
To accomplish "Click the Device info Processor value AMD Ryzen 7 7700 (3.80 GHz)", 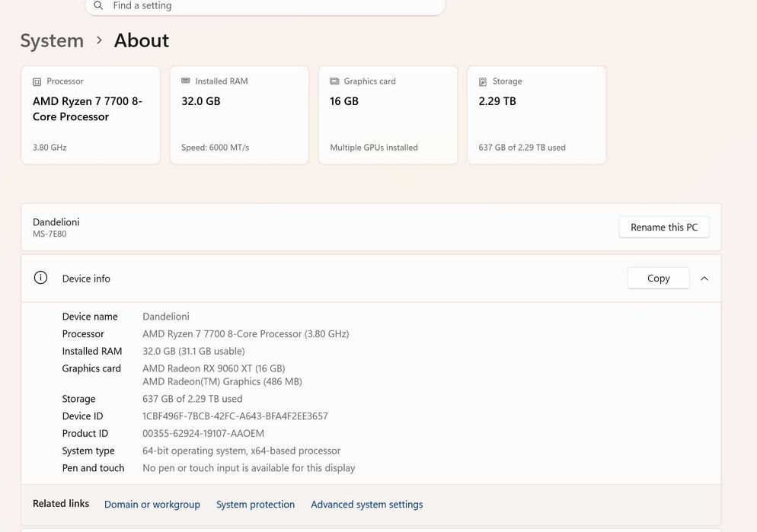I will [246, 334].
